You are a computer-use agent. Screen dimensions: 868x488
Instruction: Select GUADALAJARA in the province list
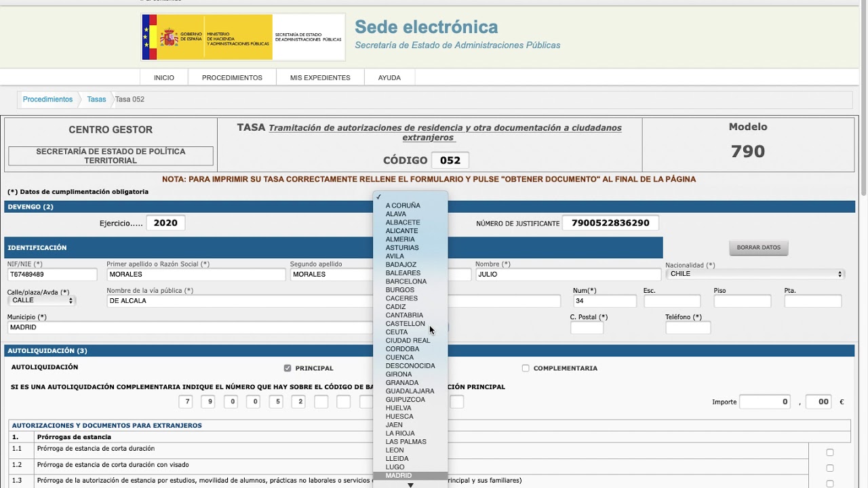pyautogui.click(x=410, y=391)
